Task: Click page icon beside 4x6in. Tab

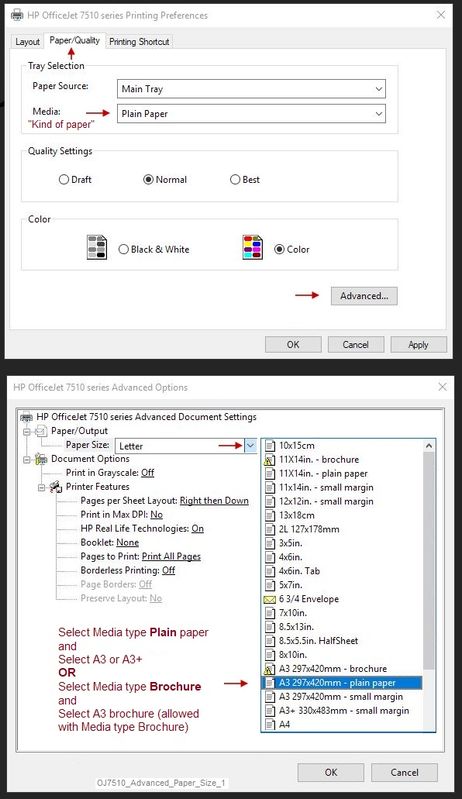Action: click(270, 571)
